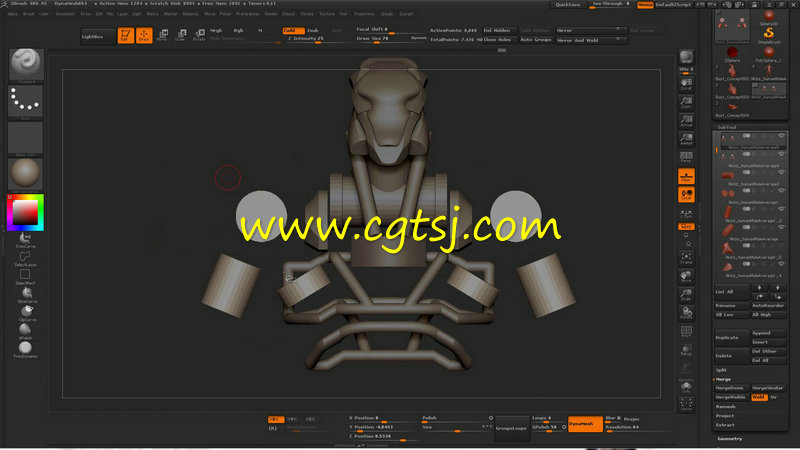
Task: Select the Scale transform tool in top shelf
Action: tap(181, 35)
